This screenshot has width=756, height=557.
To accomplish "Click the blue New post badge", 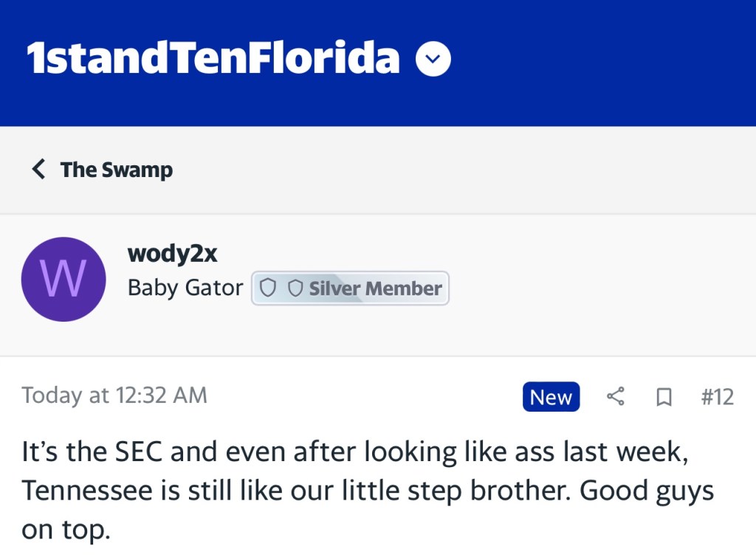I will [551, 397].
